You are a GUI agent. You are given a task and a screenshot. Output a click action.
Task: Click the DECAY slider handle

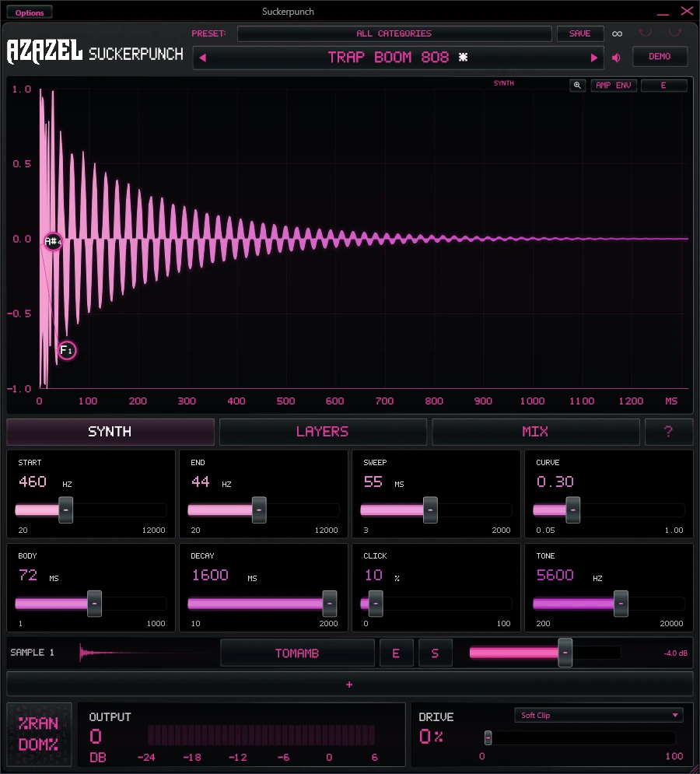(x=330, y=603)
